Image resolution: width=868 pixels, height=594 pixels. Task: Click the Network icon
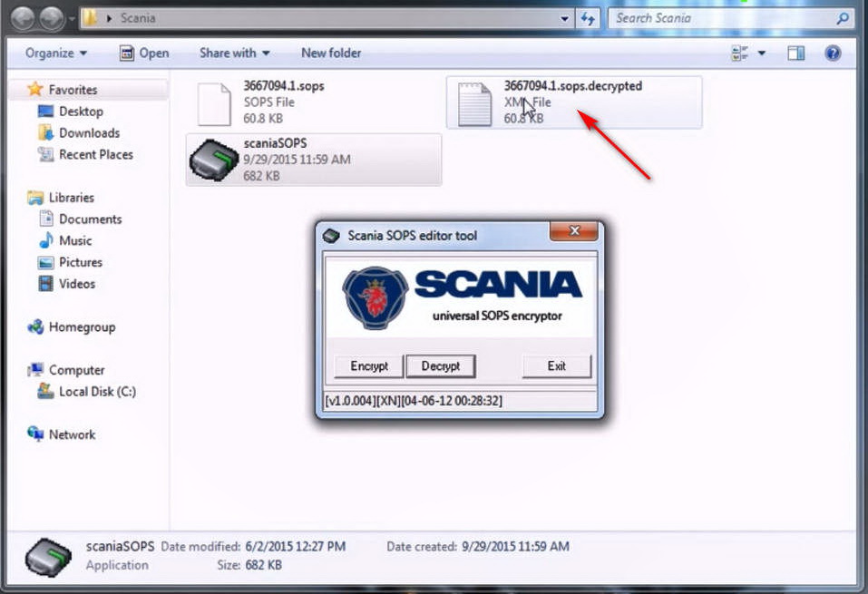(x=35, y=434)
